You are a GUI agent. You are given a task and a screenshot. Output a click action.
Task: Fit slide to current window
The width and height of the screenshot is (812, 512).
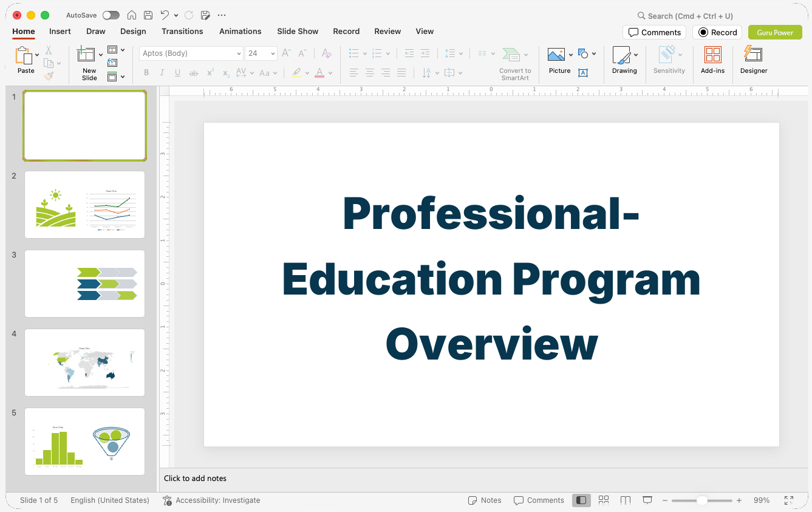pos(789,500)
